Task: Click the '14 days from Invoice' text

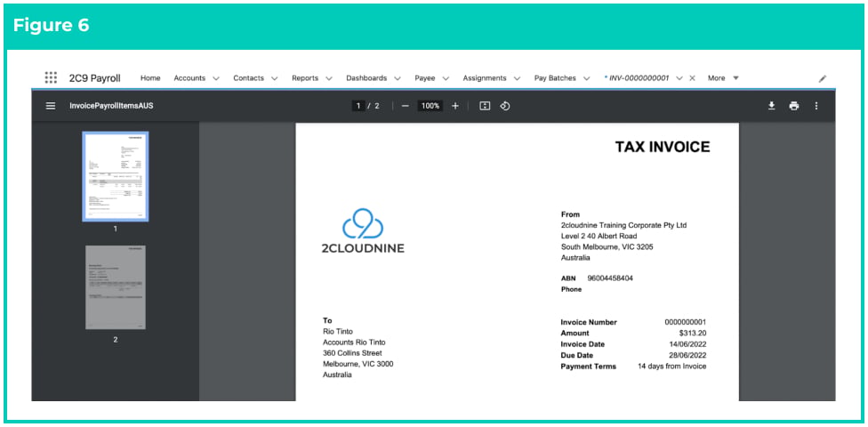Action: pos(672,367)
